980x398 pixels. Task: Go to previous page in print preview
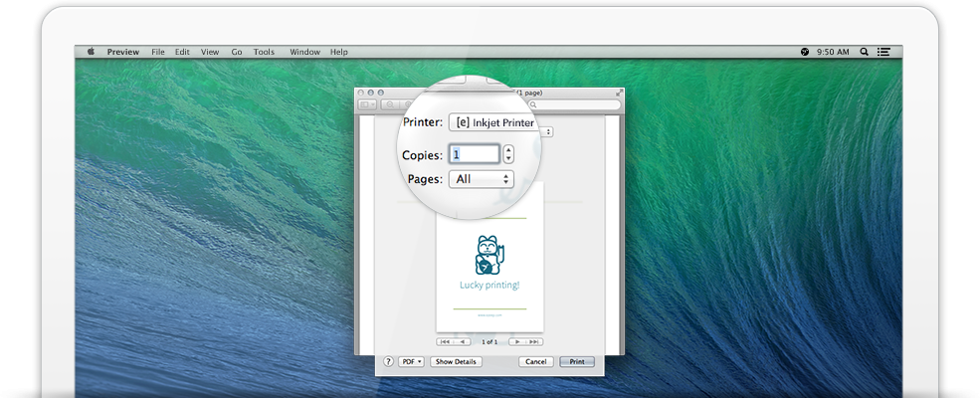tap(463, 341)
